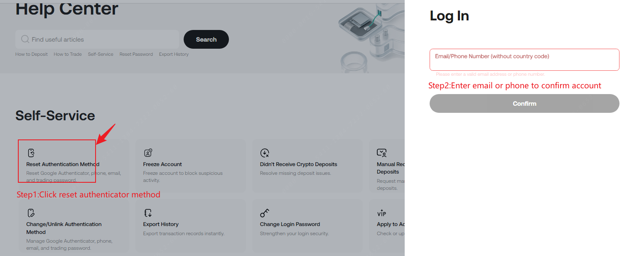The image size is (644, 256).
Task: Click the Change/Unlink Authentication Method icon
Action: pyautogui.click(x=31, y=213)
